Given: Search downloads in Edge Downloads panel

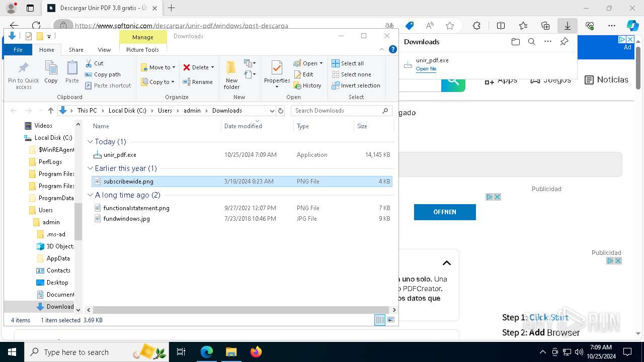Looking at the screenshot, I should pyautogui.click(x=531, y=42).
